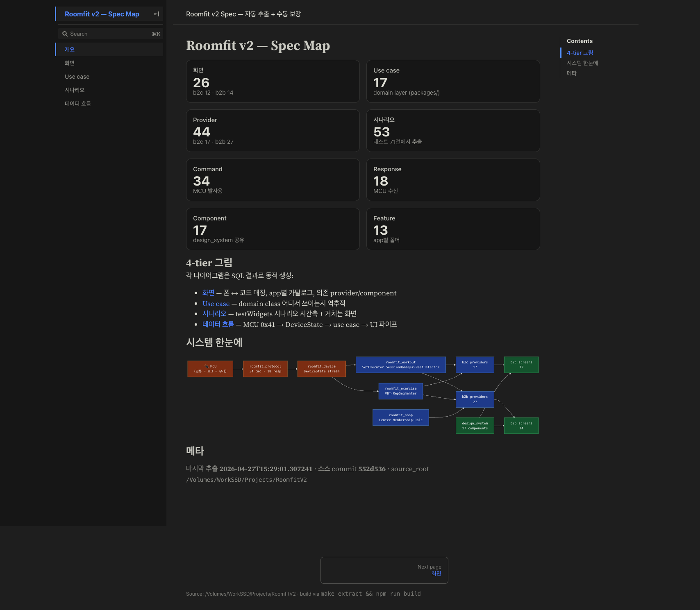Screen dimensions: 700x610
Task: Go to Use case in sidebar
Action: (x=77, y=77)
